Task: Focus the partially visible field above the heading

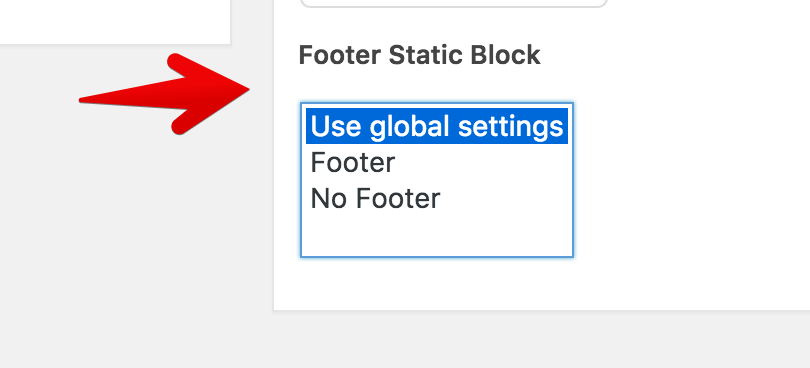Action: 454,3
